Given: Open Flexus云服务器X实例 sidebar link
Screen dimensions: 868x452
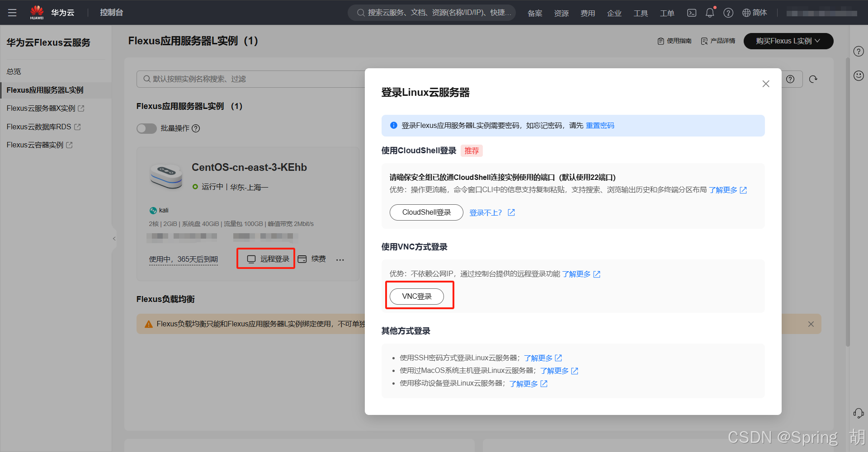Looking at the screenshot, I should [x=45, y=108].
